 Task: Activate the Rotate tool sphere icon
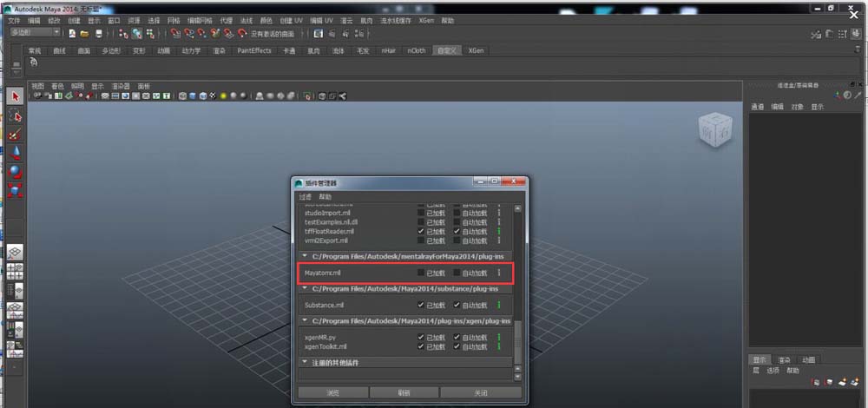click(15, 172)
